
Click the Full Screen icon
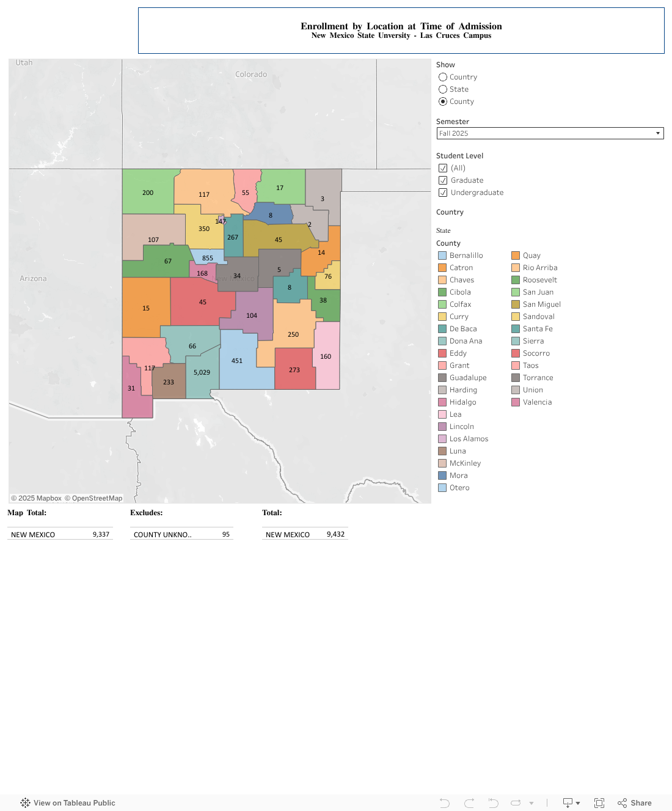click(599, 803)
